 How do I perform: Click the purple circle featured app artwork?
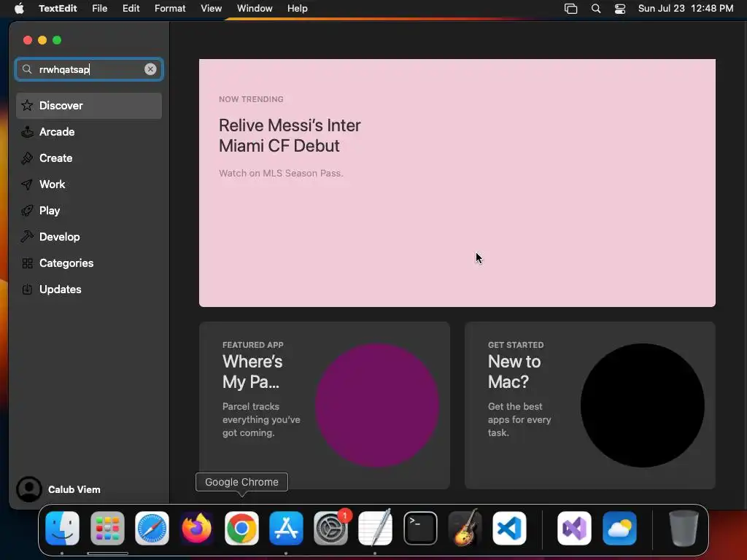(x=377, y=405)
